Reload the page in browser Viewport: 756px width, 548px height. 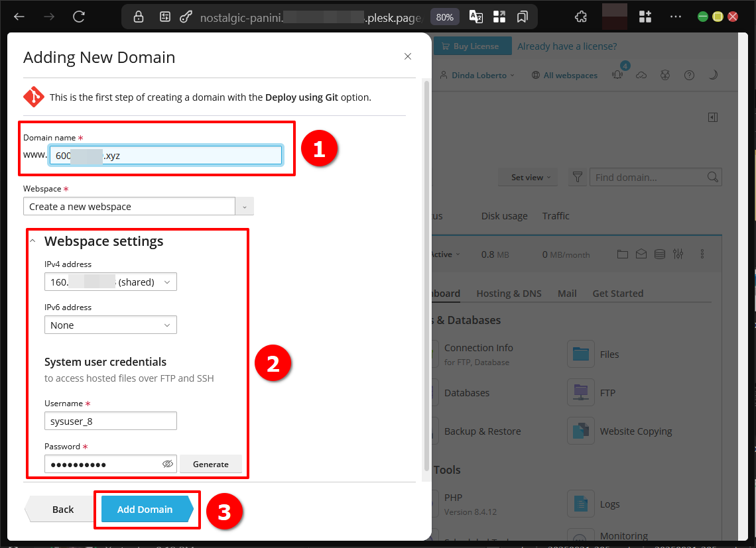point(79,17)
